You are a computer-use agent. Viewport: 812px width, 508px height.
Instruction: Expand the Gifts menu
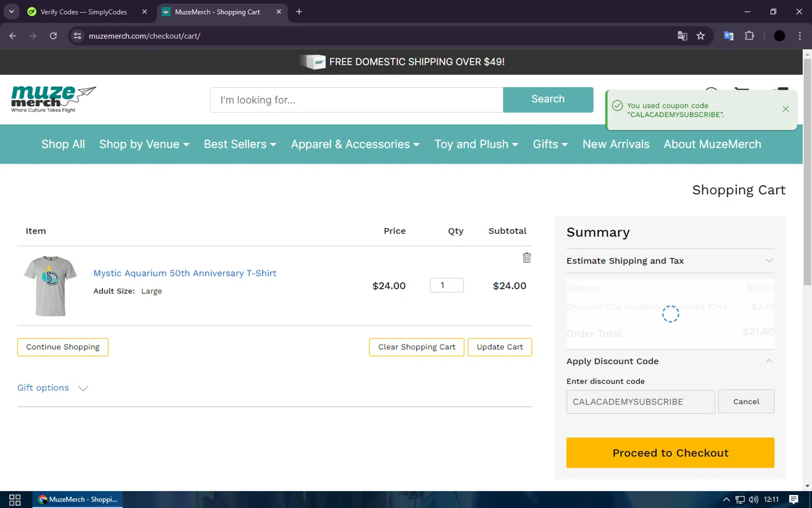click(551, 144)
